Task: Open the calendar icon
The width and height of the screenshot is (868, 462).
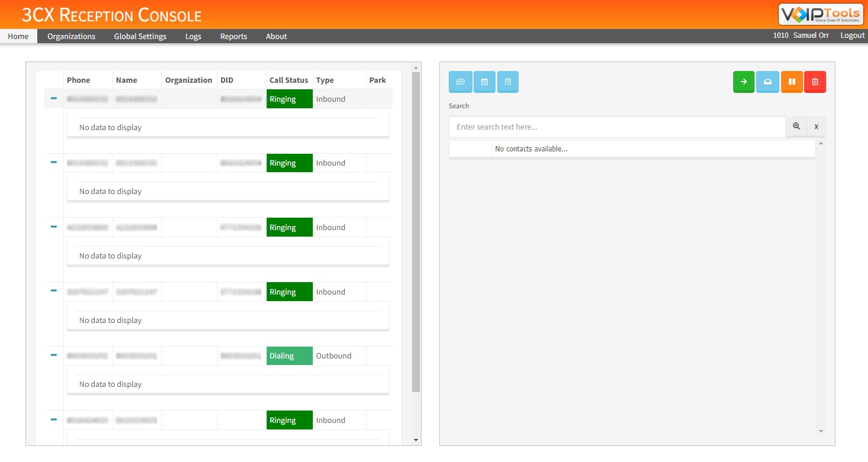Action: tap(484, 82)
